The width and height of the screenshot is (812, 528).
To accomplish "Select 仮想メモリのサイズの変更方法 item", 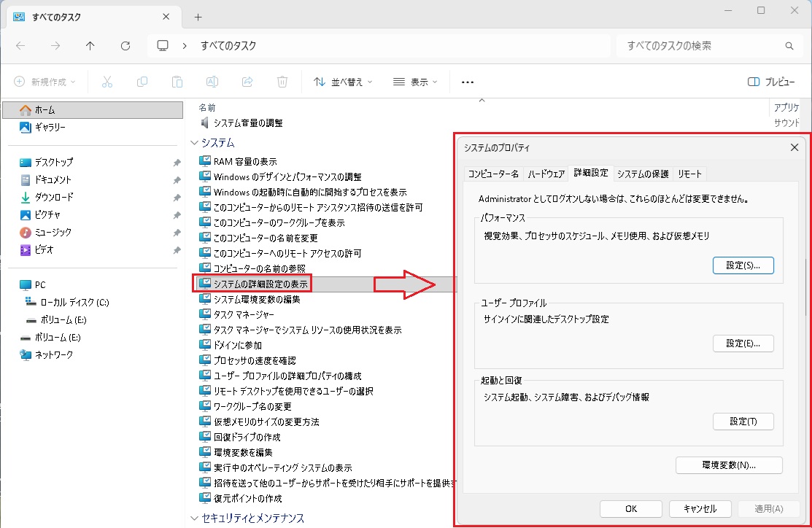I will pos(260,422).
